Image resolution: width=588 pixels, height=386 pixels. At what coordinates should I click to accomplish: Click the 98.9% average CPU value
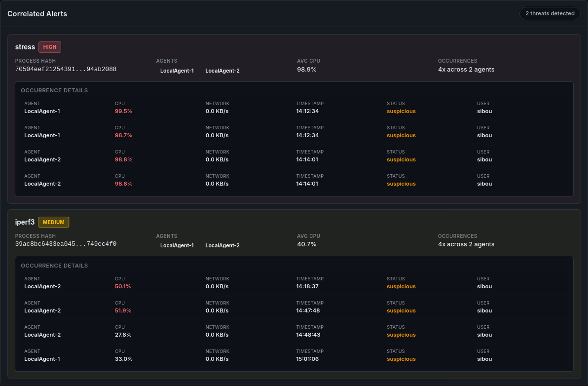(x=306, y=70)
